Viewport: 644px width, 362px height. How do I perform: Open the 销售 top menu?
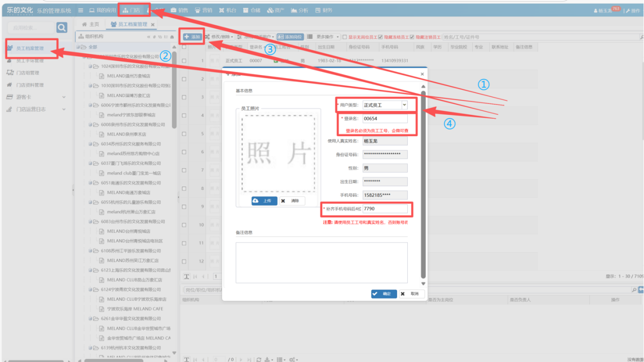pyautogui.click(x=179, y=10)
